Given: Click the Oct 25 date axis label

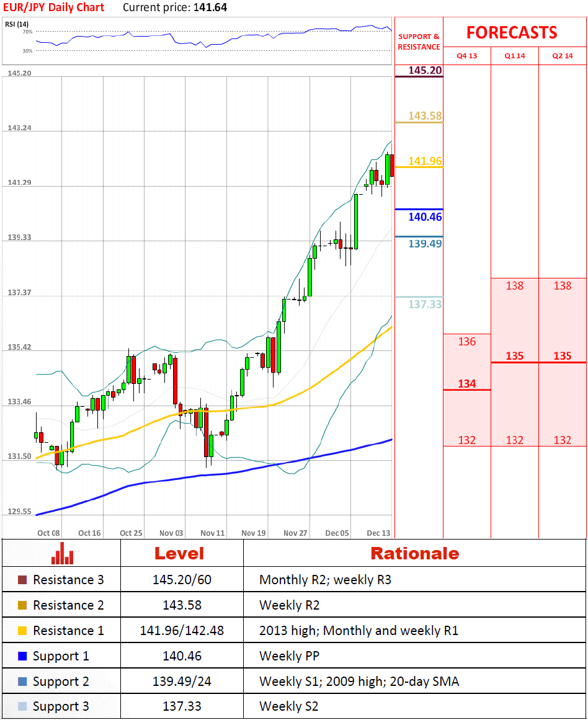Looking at the screenshot, I should pyautogui.click(x=131, y=533).
